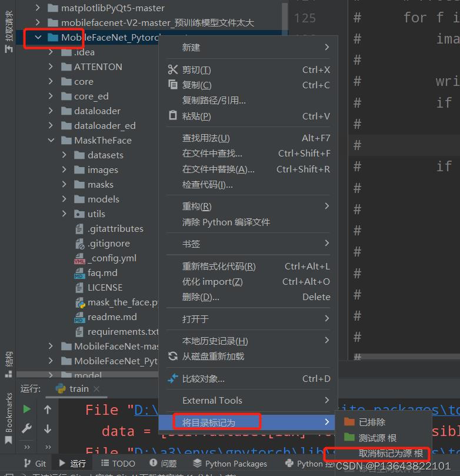
Task: Open LICENSE file
Action: pyautogui.click(x=99, y=288)
